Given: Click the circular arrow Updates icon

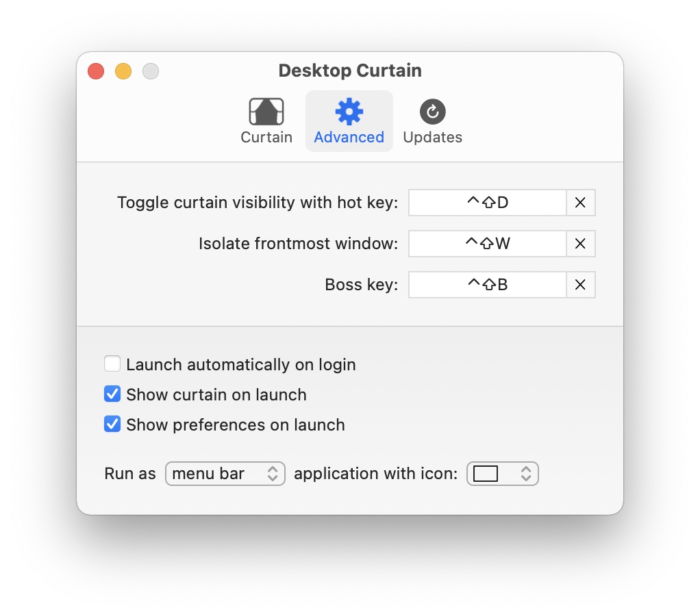Looking at the screenshot, I should tap(432, 112).
